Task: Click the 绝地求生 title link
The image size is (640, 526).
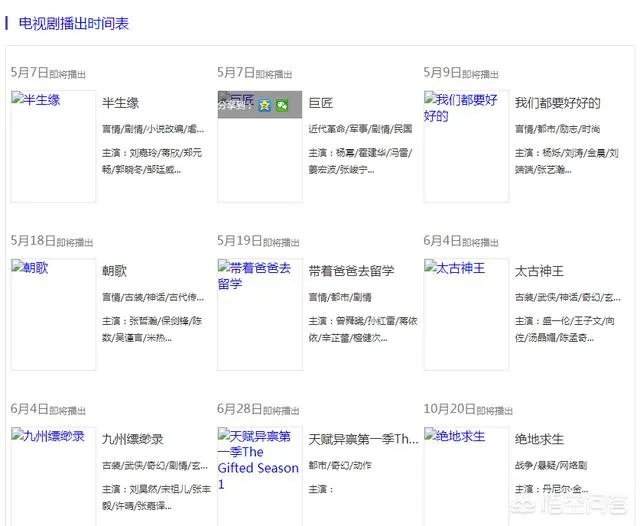Action: pos(539,439)
